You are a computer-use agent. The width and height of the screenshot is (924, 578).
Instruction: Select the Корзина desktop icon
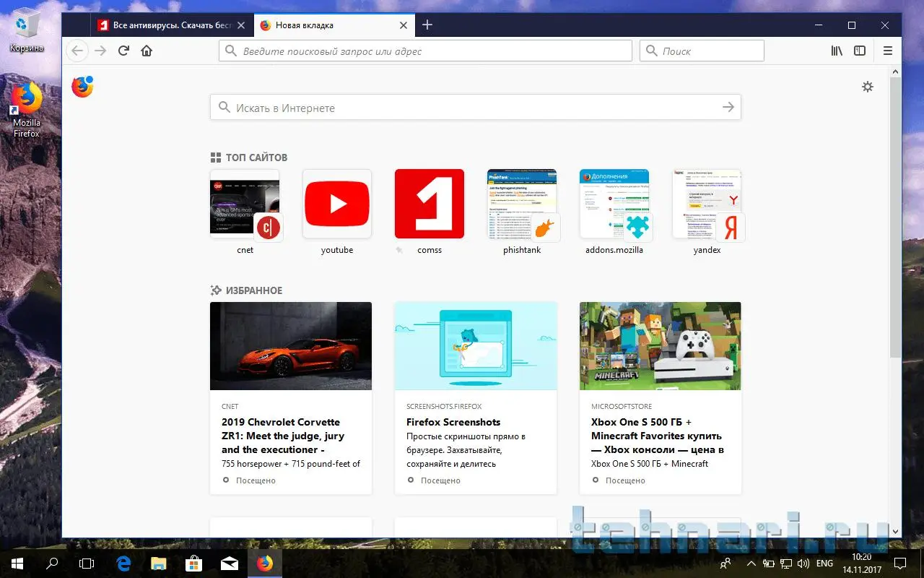click(x=27, y=30)
